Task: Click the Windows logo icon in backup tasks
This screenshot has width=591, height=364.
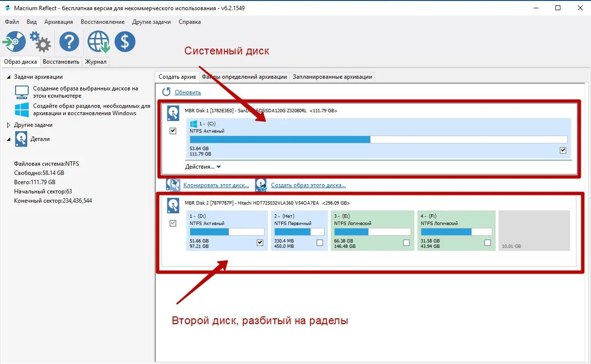Action: point(22,109)
